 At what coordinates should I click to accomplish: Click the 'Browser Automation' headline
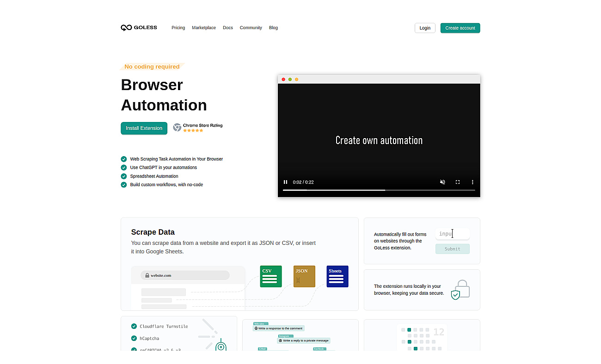click(x=164, y=95)
